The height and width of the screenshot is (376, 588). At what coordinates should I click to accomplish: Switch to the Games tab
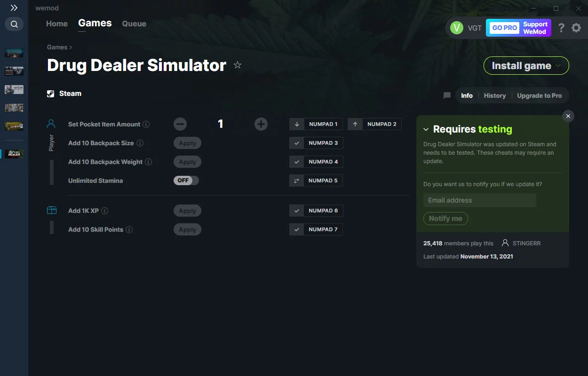tap(95, 23)
